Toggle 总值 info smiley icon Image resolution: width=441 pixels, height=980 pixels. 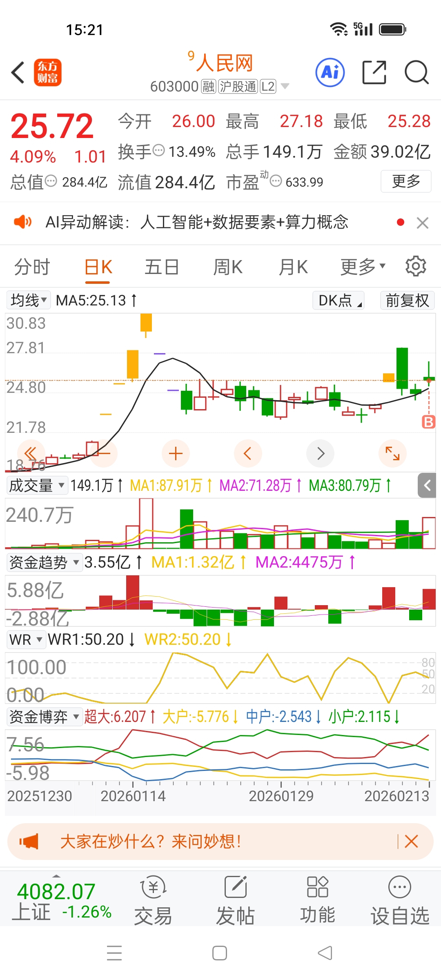coord(51,181)
